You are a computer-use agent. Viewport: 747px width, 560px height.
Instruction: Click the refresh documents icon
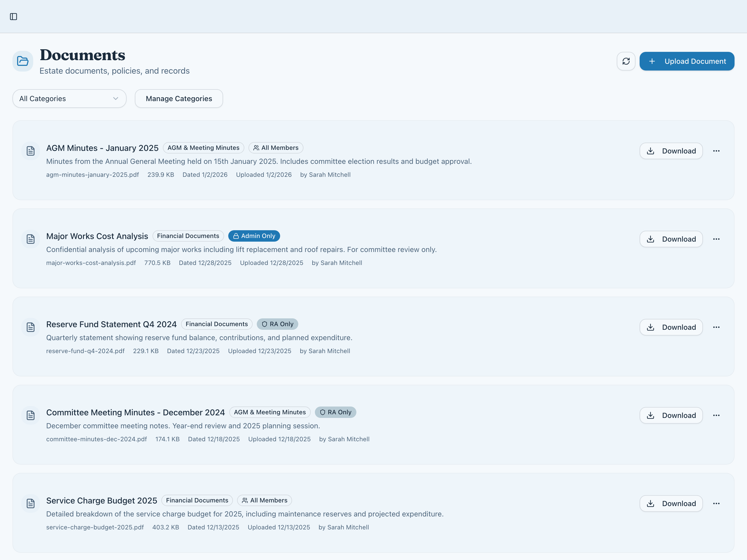[x=626, y=61]
